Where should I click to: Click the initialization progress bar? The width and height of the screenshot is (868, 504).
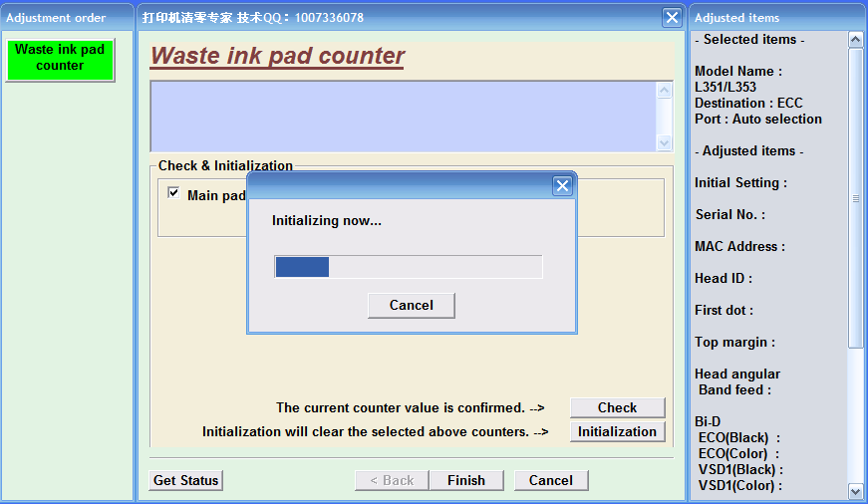coord(408,267)
